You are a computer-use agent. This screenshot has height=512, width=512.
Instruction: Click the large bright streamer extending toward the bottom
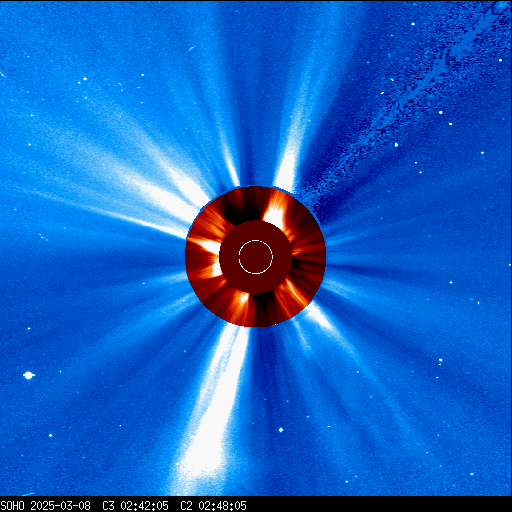(x=213, y=410)
